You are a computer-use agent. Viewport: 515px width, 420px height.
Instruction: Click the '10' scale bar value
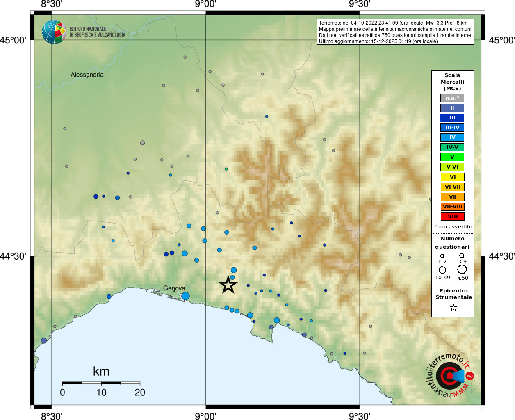pyautogui.click(x=101, y=393)
